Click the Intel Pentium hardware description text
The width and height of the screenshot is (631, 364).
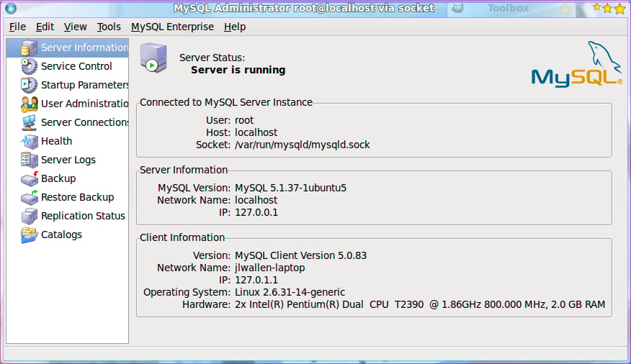[420, 304]
